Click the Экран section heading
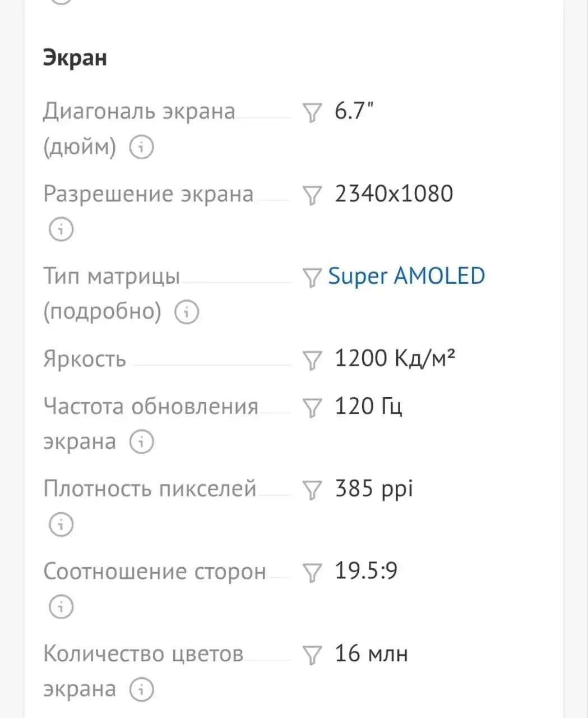Viewport: 588px width, 718px height. point(76,57)
